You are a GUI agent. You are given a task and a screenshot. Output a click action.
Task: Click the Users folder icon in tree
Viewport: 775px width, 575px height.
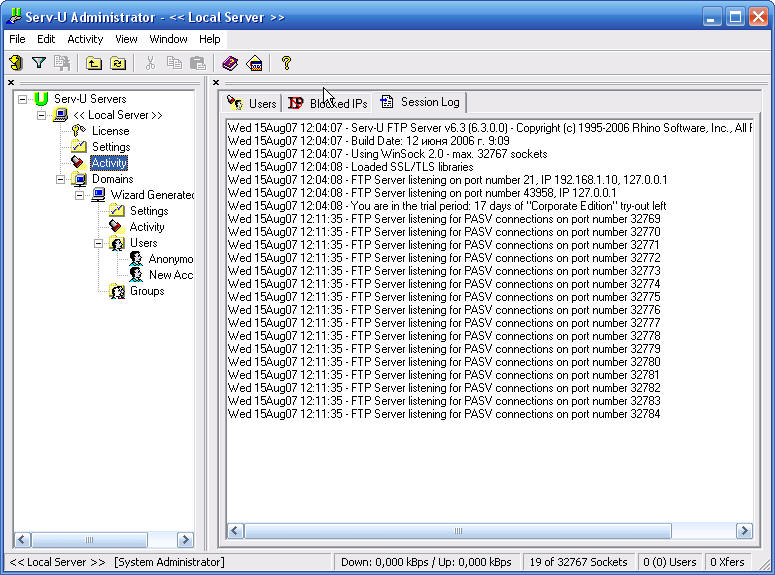click(x=117, y=243)
